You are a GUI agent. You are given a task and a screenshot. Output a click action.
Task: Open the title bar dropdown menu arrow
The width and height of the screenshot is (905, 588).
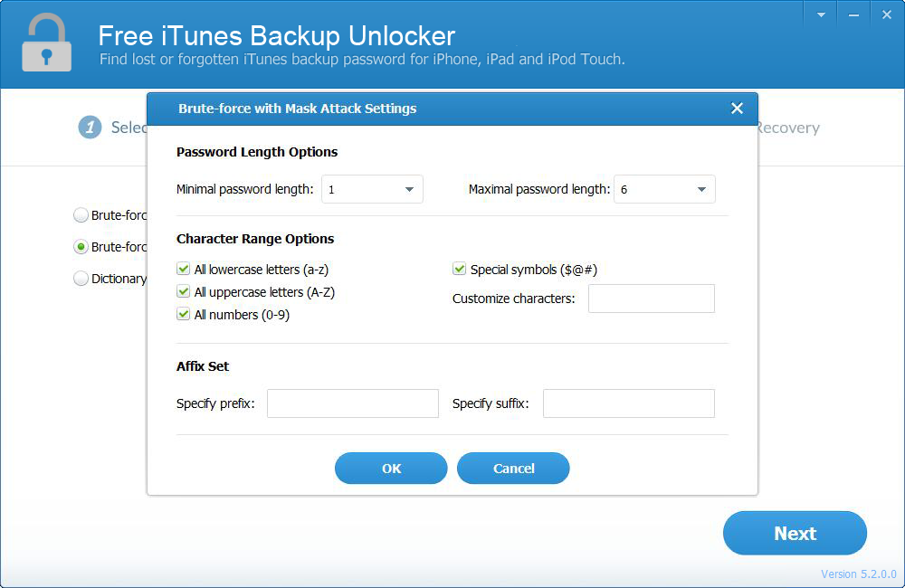[x=821, y=14]
